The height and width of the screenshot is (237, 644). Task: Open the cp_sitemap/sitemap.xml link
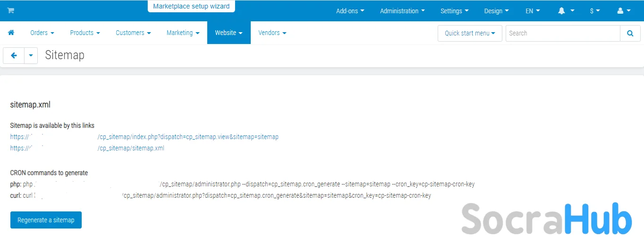point(131,148)
